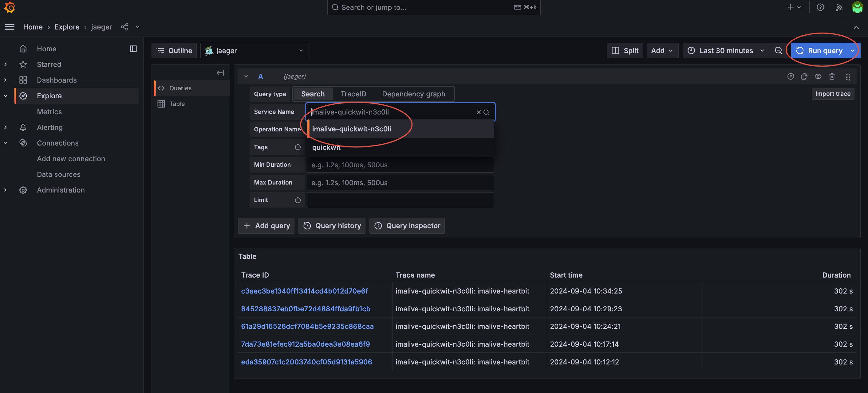Expand the Dashboards section chevron
Image resolution: width=868 pixels, height=393 pixels.
point(6,80)
